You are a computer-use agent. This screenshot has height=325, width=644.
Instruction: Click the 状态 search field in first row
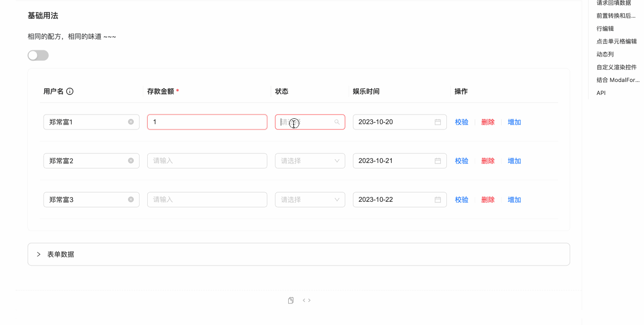307,122
